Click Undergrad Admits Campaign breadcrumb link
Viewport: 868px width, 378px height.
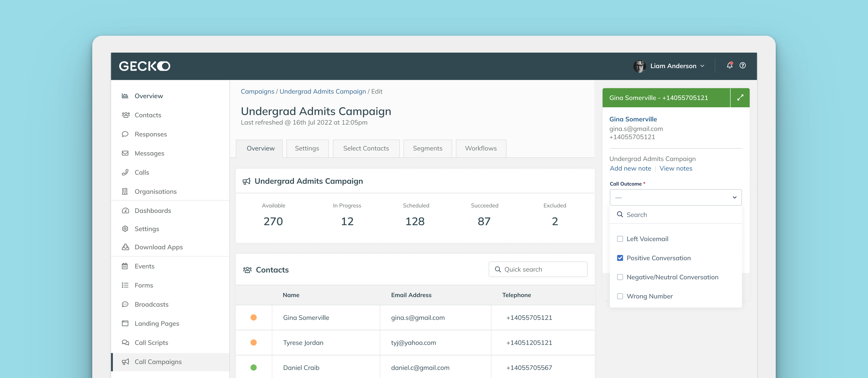(323, 91)
